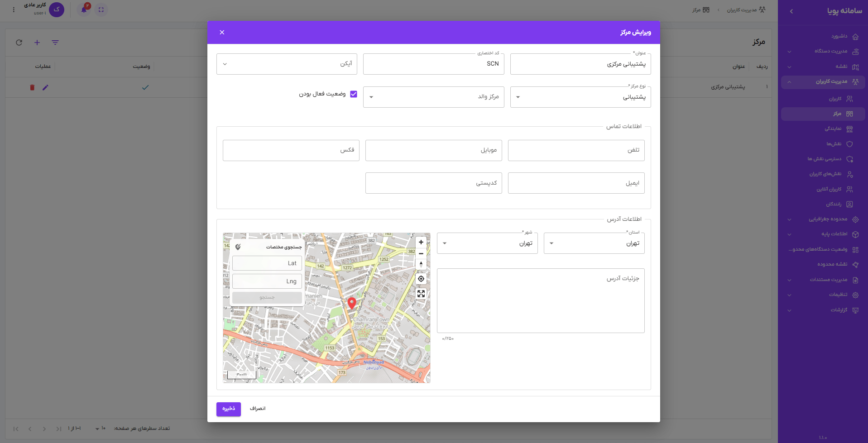Delete پشتیبانی مرکزی row with trash icon
This screenshot has width=868, height=443.
[32, 87]
